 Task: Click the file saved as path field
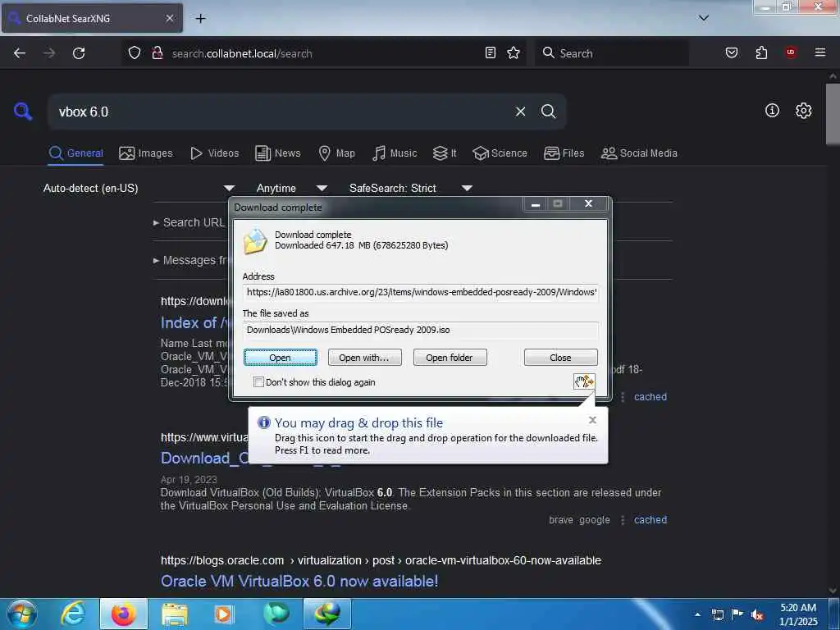point(421,330)
